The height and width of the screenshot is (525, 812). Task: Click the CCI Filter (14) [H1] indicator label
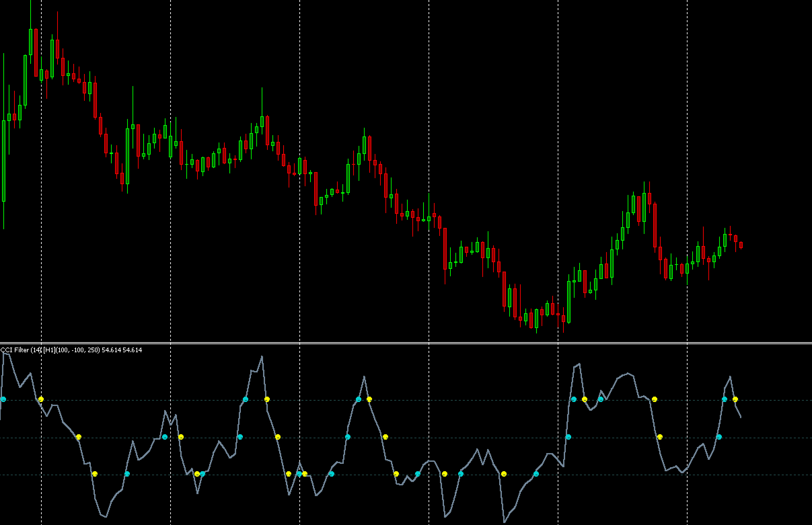point(71,350)
